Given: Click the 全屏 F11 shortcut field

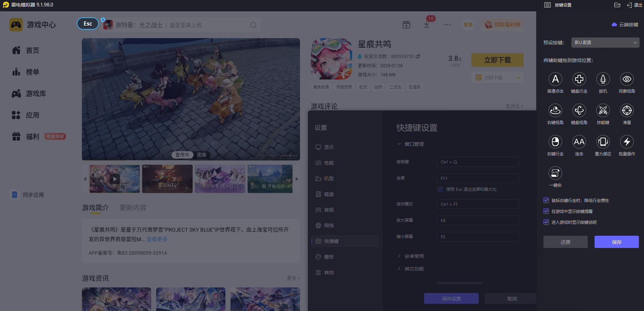Looking at the screenshot, I should click(x=478, y=178).
